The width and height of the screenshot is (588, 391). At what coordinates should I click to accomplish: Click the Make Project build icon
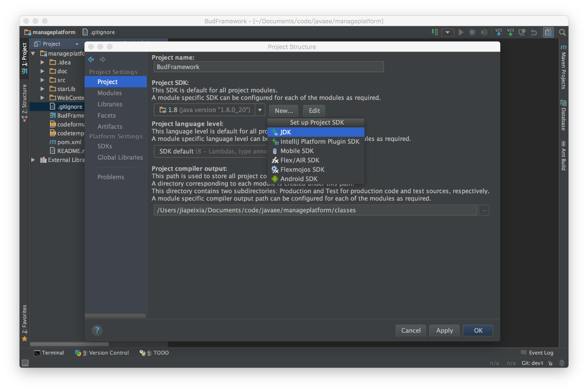[435, 32]
